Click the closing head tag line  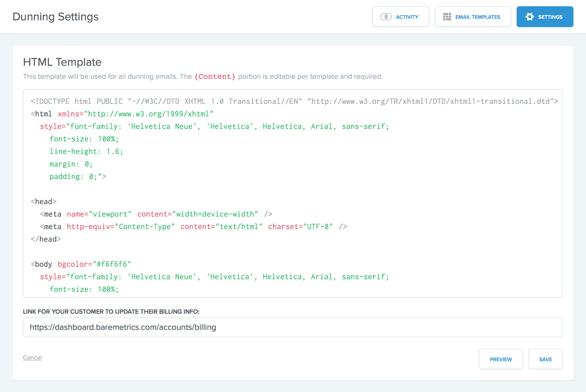[x=46, y=239]
